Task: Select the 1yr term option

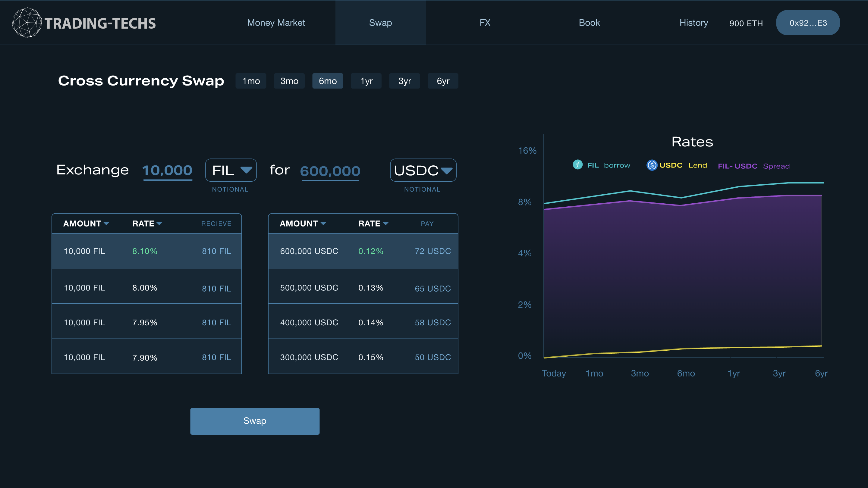Action: (366, 81)
